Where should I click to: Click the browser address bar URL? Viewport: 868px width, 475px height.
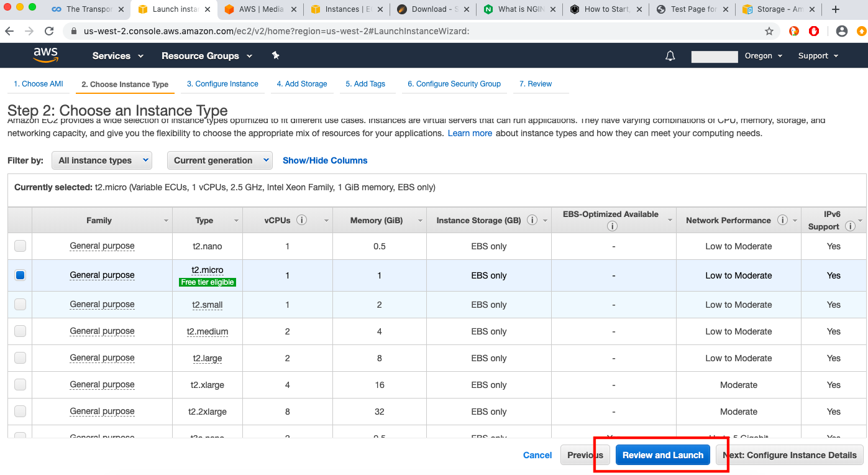[276, 31]
